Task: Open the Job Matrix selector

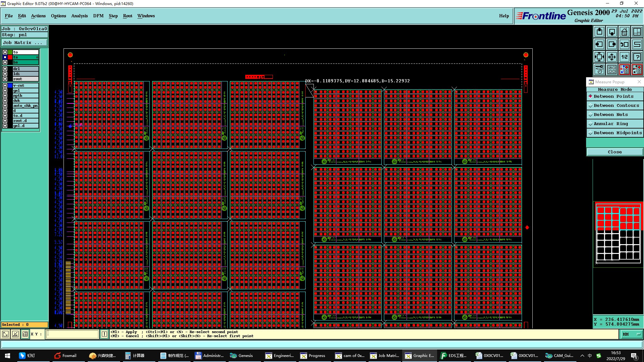Action: click(x=25, y=43)
